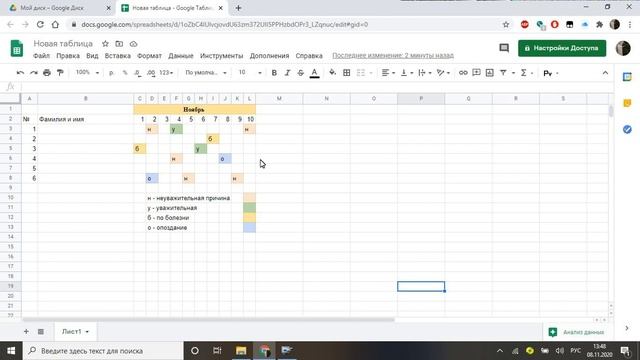Viewport: 640px width, 360px height.
Task: Open the Вставка menu
Action: click(118, 56)
